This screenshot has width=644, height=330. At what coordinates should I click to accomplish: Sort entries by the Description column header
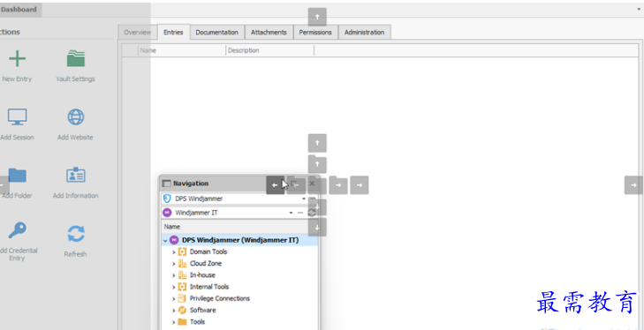point(269,50)
